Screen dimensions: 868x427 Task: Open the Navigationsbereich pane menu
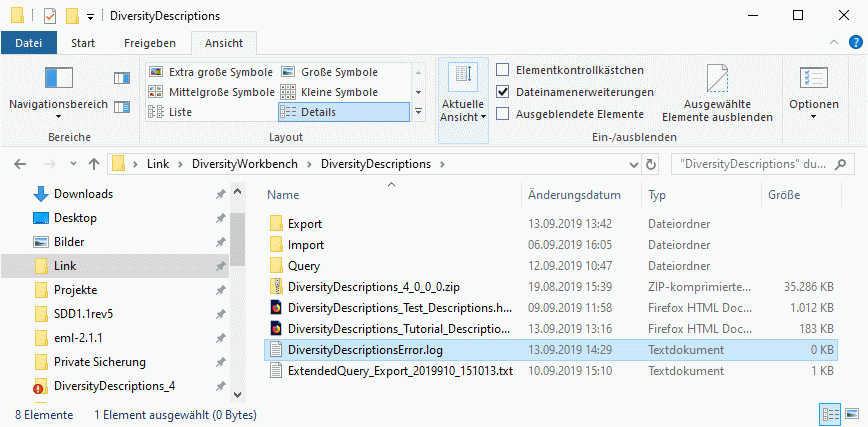(58, 92)
